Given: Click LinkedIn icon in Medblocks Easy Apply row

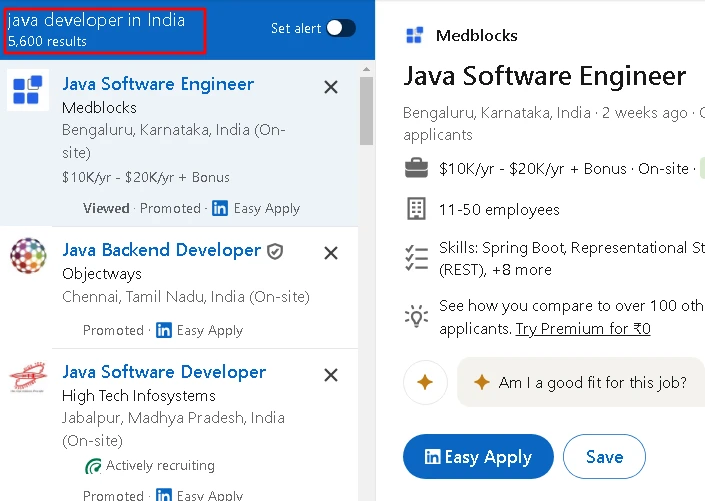Looking at the screenshot, I should click(220, 208).
